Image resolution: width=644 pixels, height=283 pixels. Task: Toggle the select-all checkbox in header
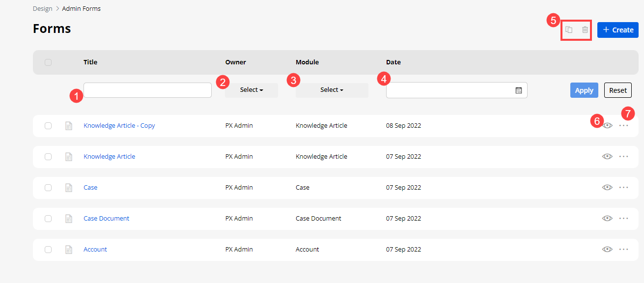click(x=48, y=62)
